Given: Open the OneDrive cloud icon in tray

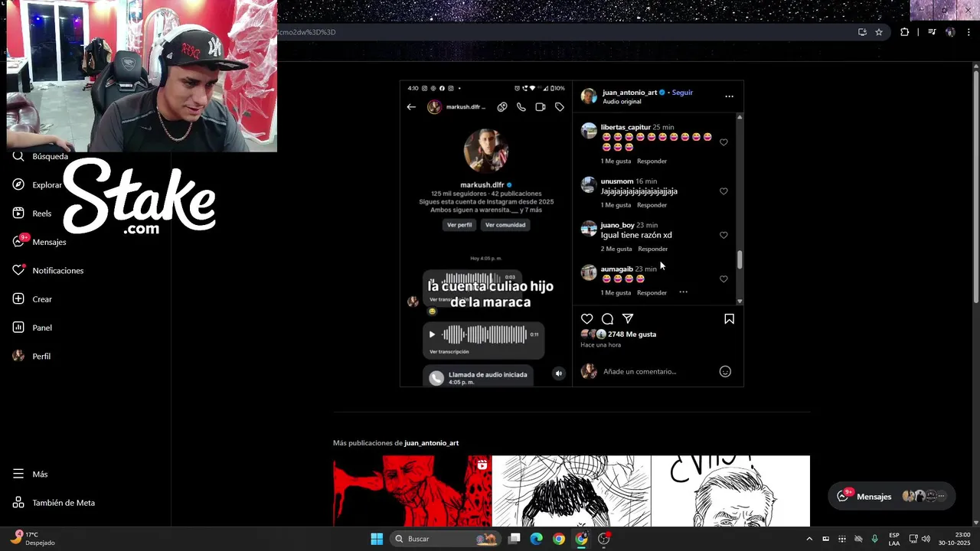Looking at the screenshot, I should [858, 539].
